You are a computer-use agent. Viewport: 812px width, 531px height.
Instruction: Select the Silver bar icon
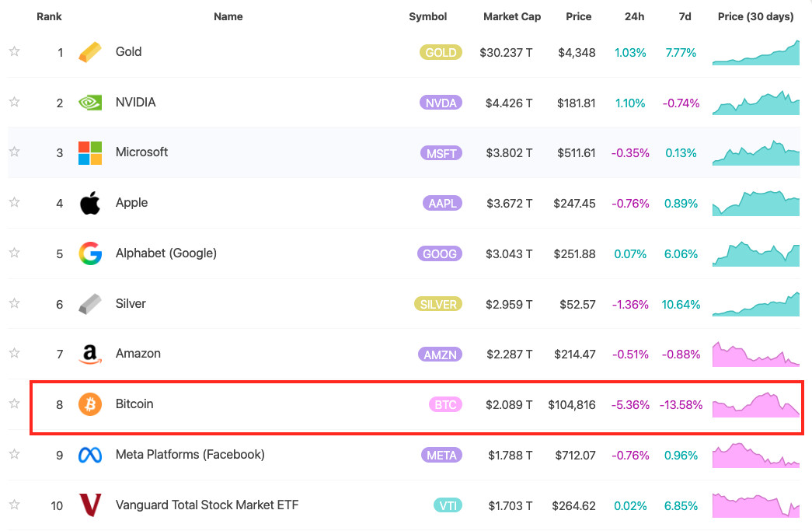click(x=89, y=303)
